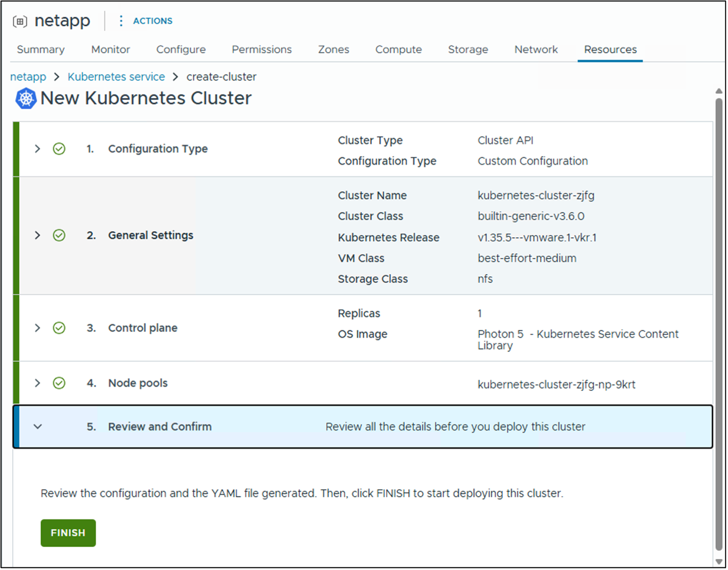This screenshot has height=570, width=728.
Task: Open the Zones tab
Action: 333,50
